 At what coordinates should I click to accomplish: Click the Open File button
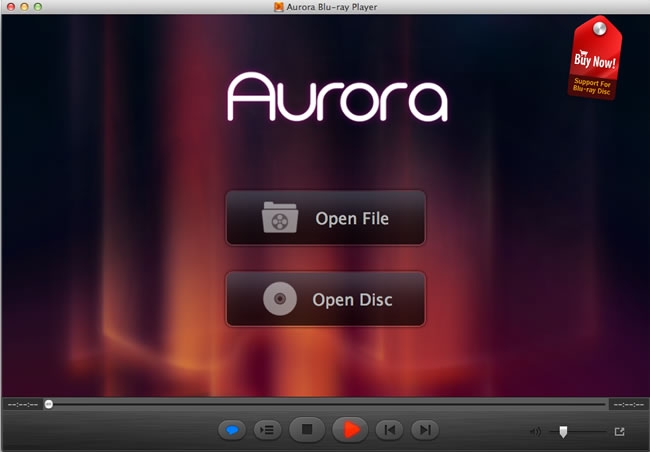tap(325, 218)
